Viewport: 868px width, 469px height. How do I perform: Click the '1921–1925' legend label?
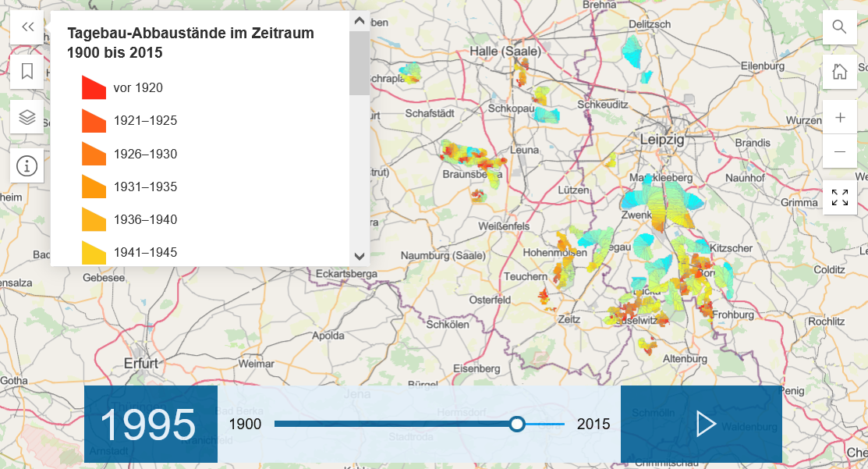click(x=145, y=121)
